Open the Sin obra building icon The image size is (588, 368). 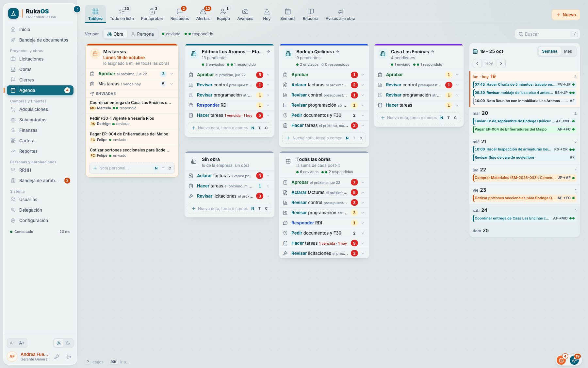194,161
